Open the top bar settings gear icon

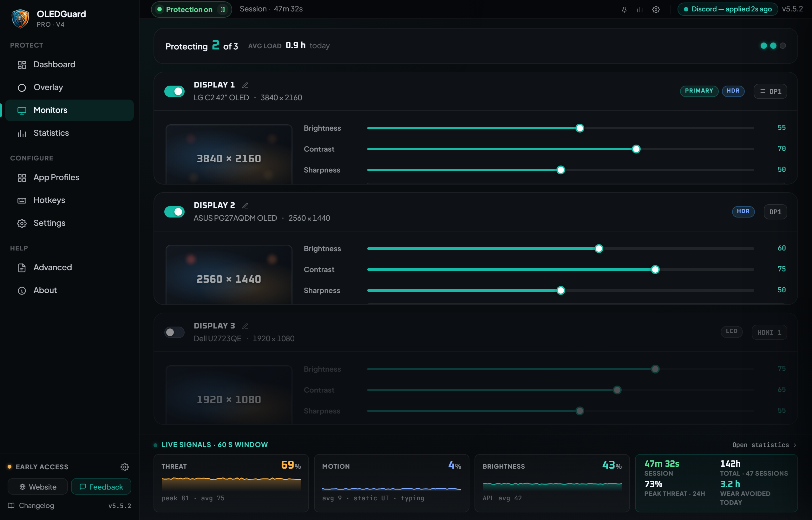pos(656,10)
